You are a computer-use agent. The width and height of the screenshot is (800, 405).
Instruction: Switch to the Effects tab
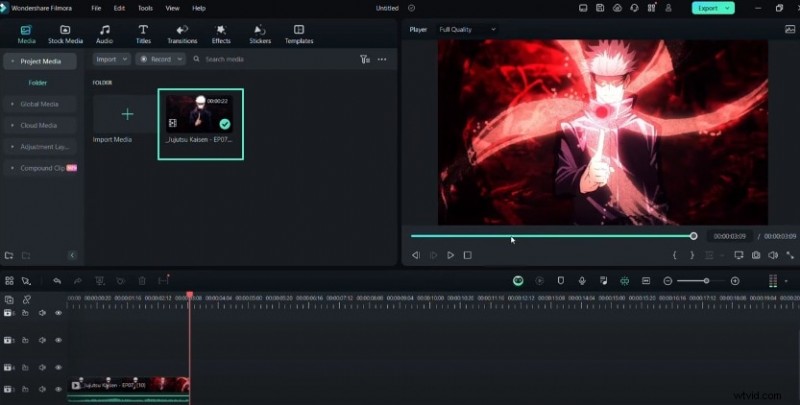(x=221, y=34)
